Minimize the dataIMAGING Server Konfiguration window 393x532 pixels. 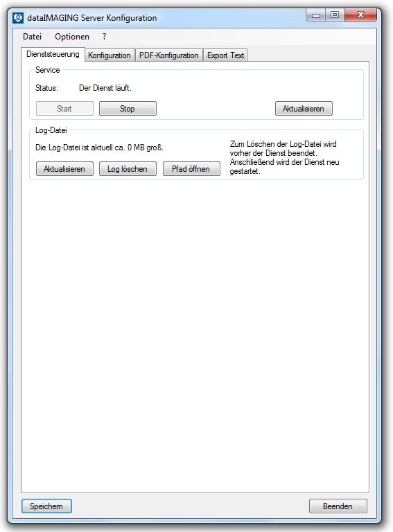click(316, 15)
